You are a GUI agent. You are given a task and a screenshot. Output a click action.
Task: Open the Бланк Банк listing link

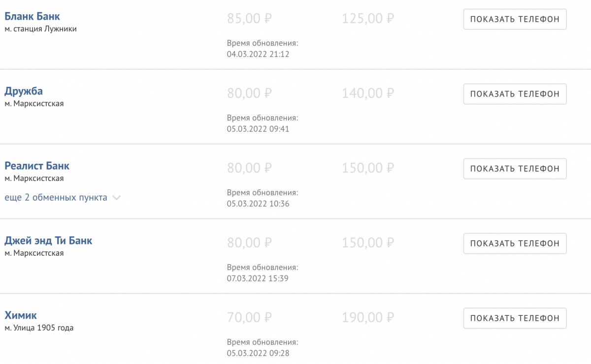click(x=33, y=16)
